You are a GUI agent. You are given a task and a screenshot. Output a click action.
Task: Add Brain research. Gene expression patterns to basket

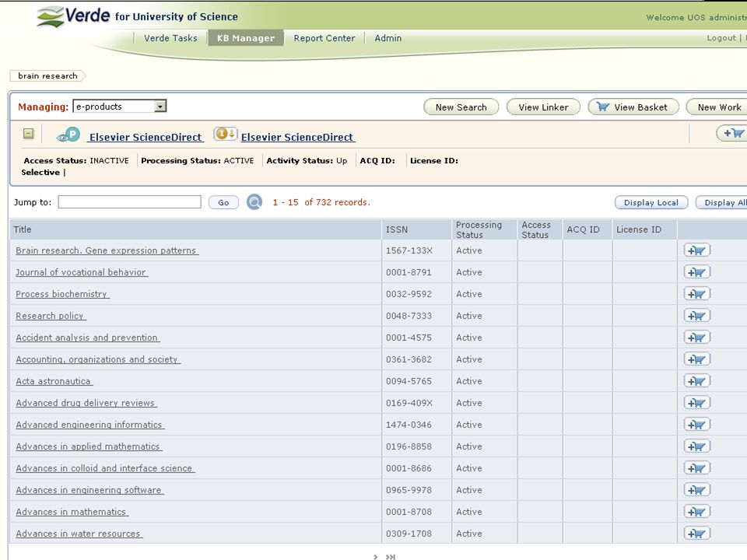[x=697, y=250]
